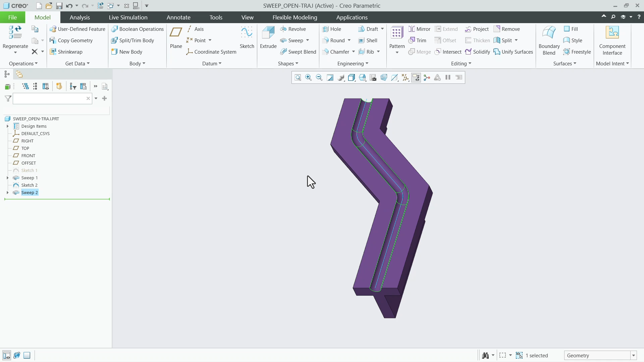Open the Component Interface tool

pyautogui.click(x=612, y=40)
